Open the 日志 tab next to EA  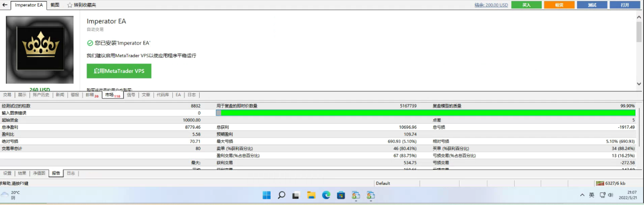[192, 94]
